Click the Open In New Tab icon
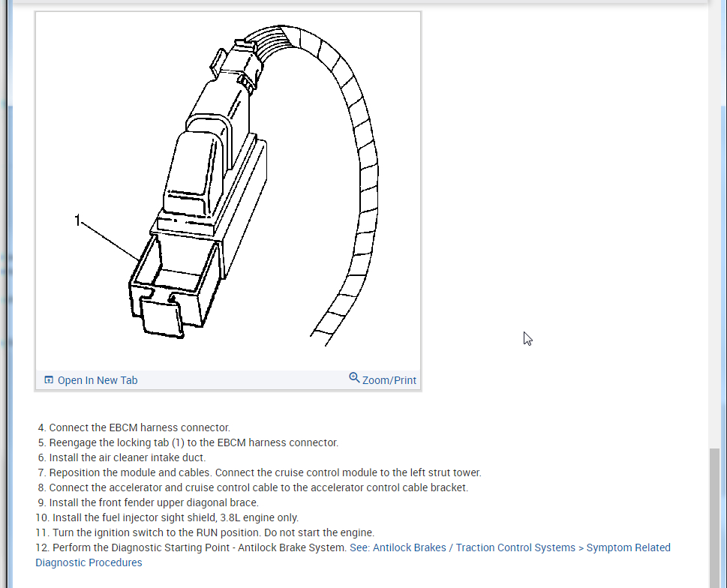This screenshot has width=727, height=588. (x=49, y=380)
